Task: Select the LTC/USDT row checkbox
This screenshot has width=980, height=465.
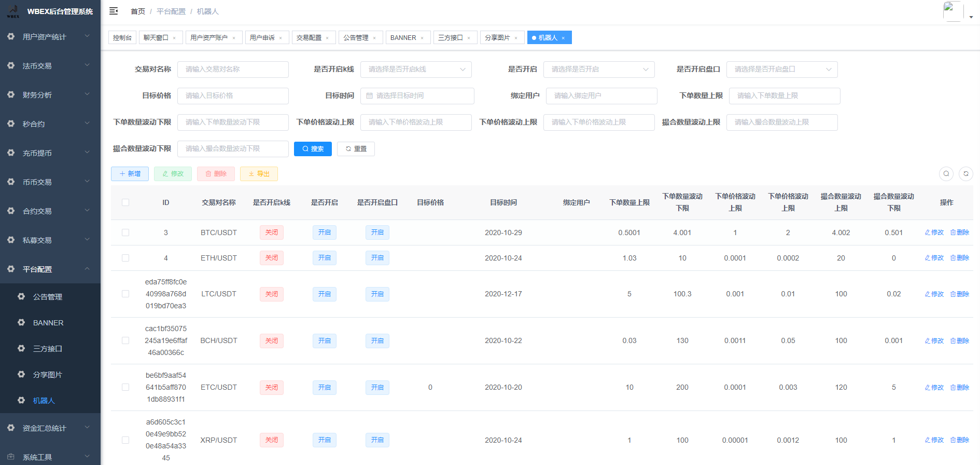Action: 125,294
